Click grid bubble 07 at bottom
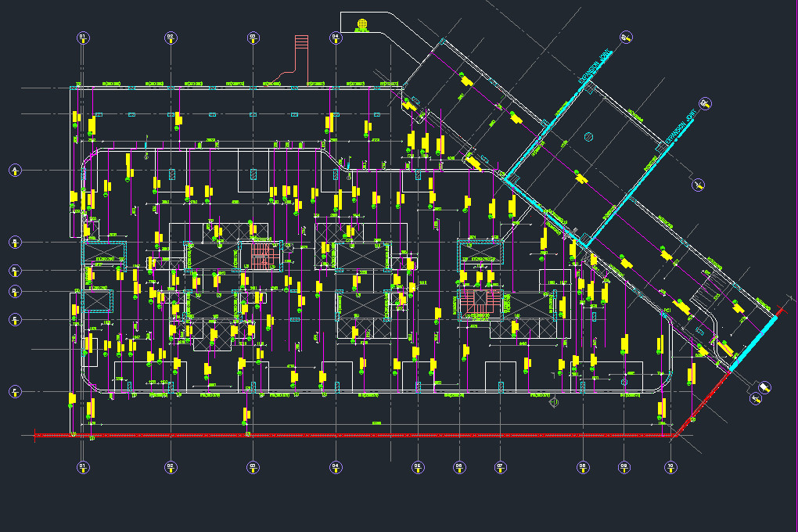This screenshot has width=798, height=532. pos(500,467)
